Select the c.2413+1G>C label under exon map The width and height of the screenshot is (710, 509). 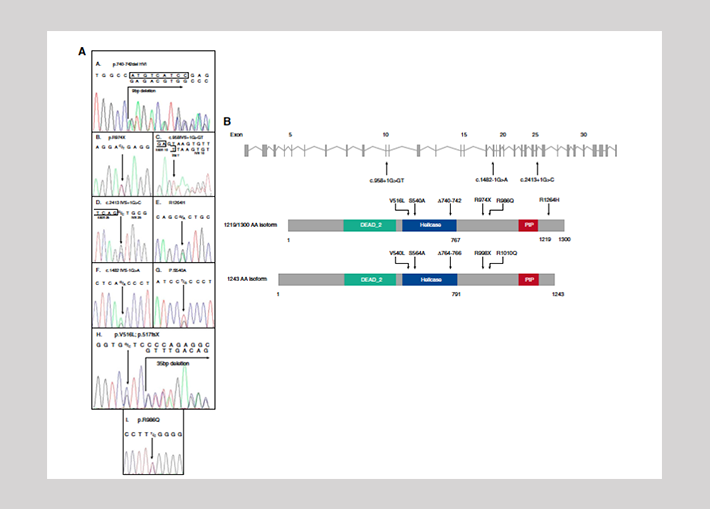[539, 181]
